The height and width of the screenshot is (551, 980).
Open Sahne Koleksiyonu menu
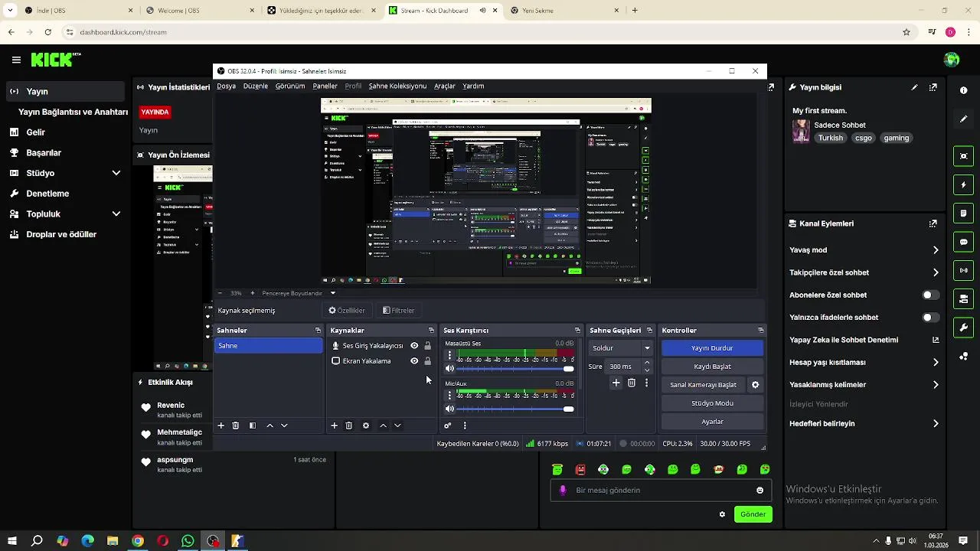click(397, 86)
